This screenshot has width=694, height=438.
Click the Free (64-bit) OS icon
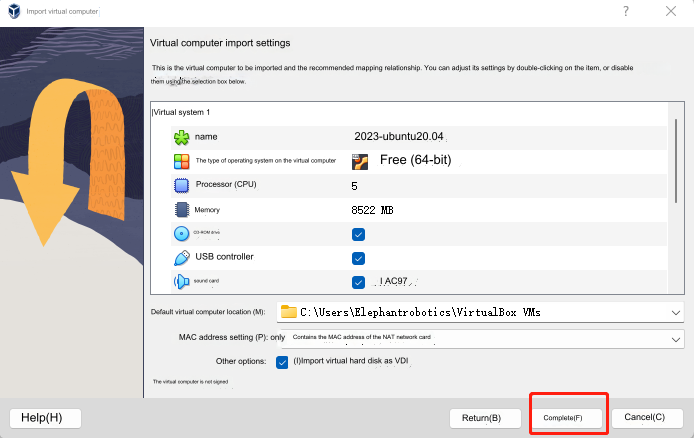[x=360, y=161]
